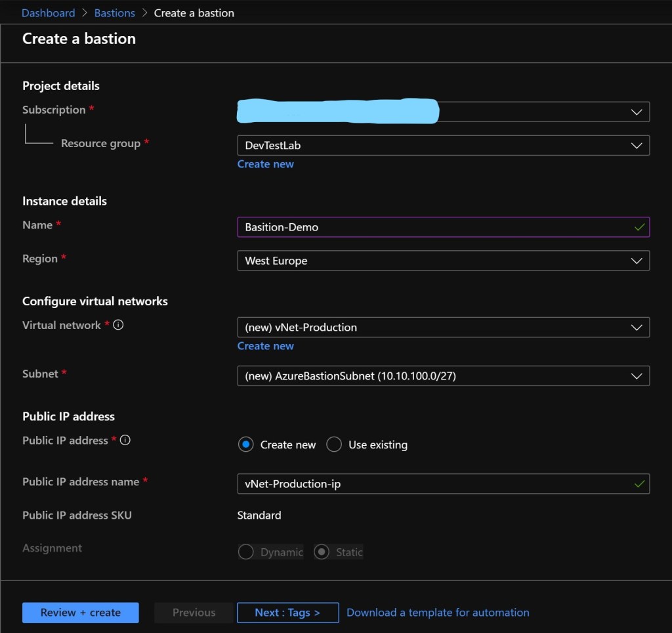Open the Subnet AzureBastionSubnet dropdown

[x=443, y=376]
